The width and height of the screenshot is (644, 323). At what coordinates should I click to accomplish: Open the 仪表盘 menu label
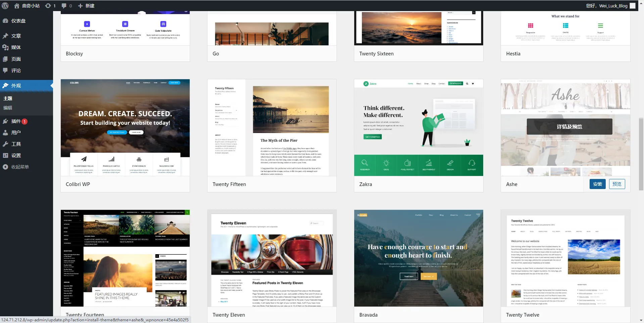pyautogui.click(x=18, y=21)
